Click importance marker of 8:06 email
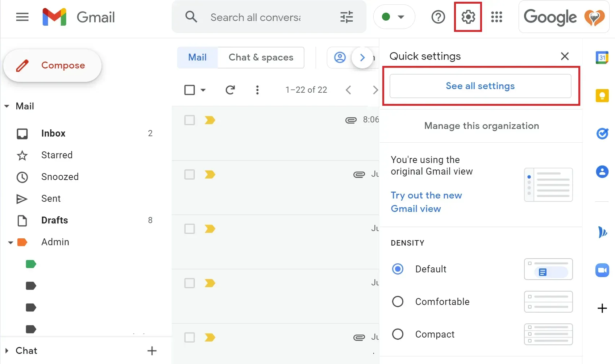The width and height of the screenshot is (615, 364). tap(210, 120)
